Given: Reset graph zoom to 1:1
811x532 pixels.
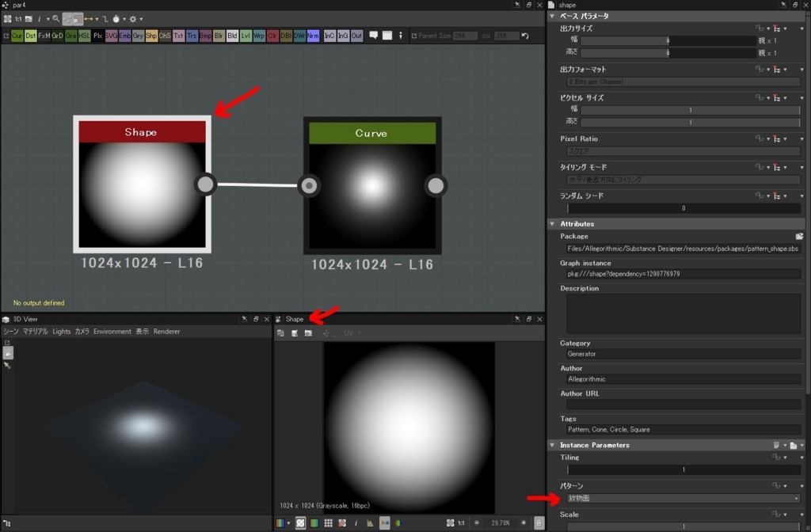Looking at the screenshot, I should click(18, 19).
